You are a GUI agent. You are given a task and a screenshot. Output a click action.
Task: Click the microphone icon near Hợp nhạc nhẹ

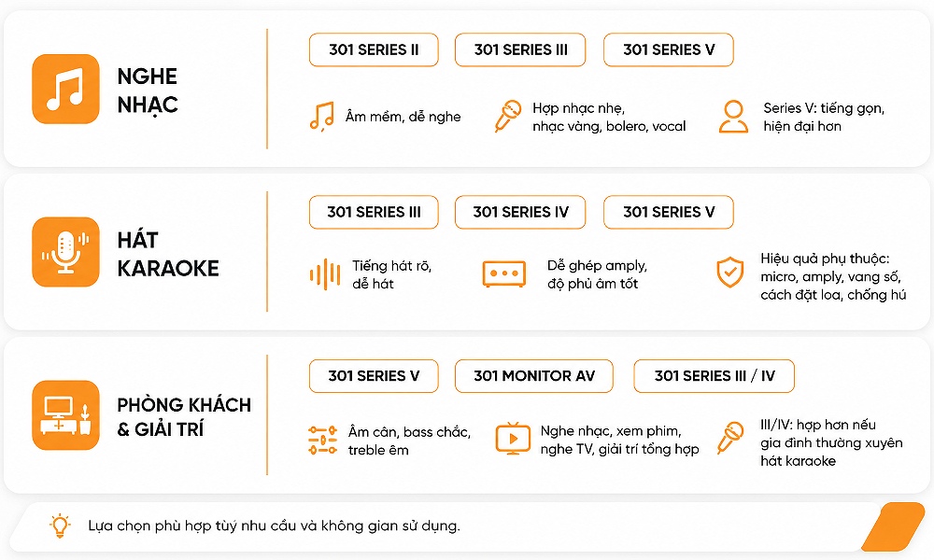[x=508, y=116]
